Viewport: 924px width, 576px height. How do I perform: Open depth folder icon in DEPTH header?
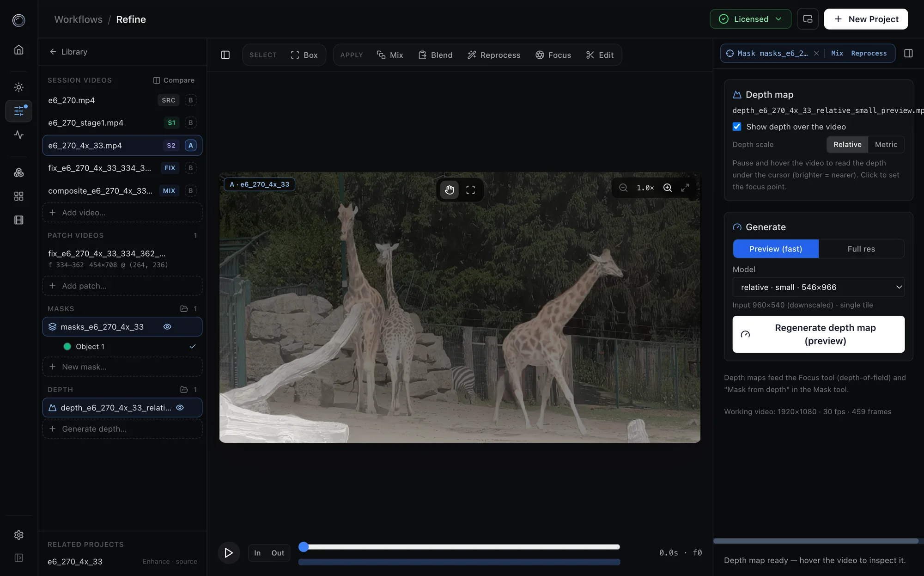coord(184,390)
